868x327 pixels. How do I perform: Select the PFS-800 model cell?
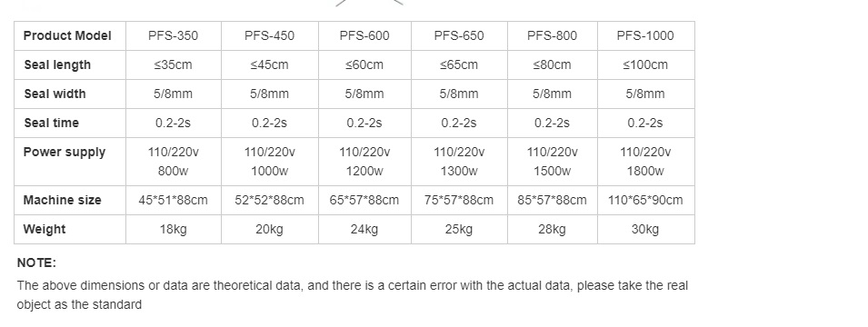click(552, 36)
